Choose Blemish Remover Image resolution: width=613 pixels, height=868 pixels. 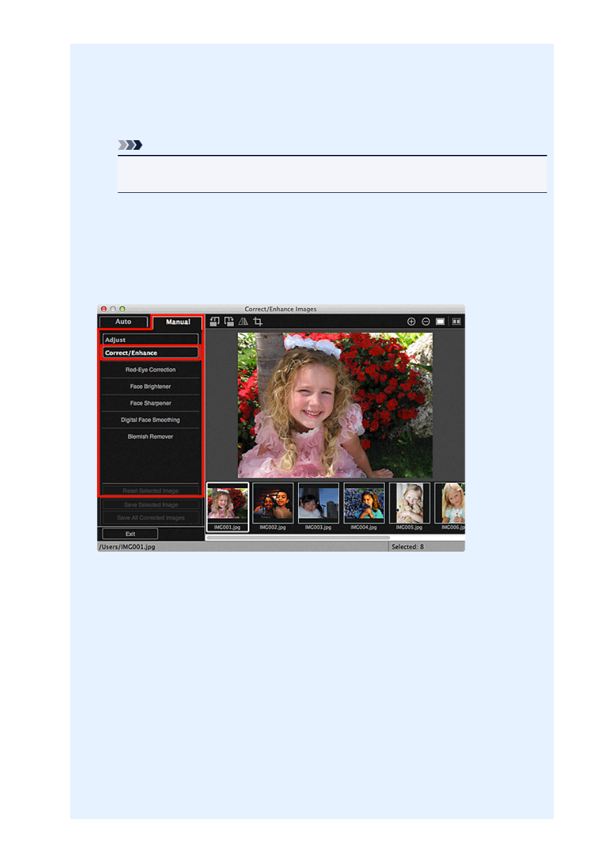click(x=150, y=437)
